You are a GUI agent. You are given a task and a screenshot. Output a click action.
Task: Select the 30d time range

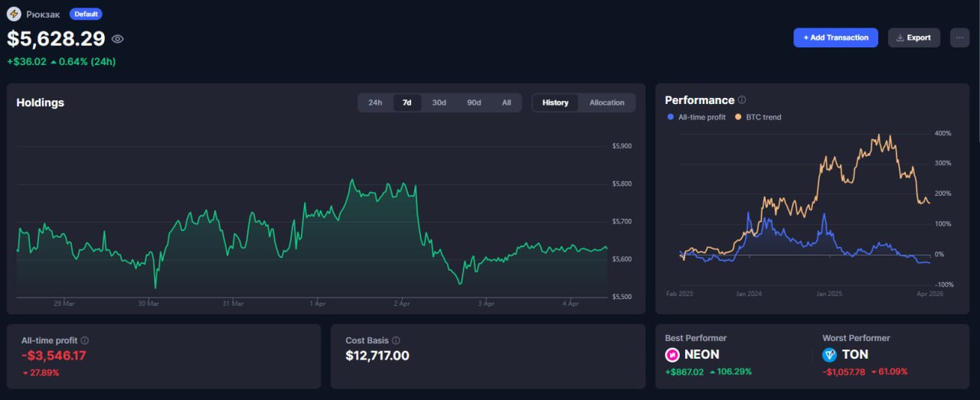coord(439,102)
